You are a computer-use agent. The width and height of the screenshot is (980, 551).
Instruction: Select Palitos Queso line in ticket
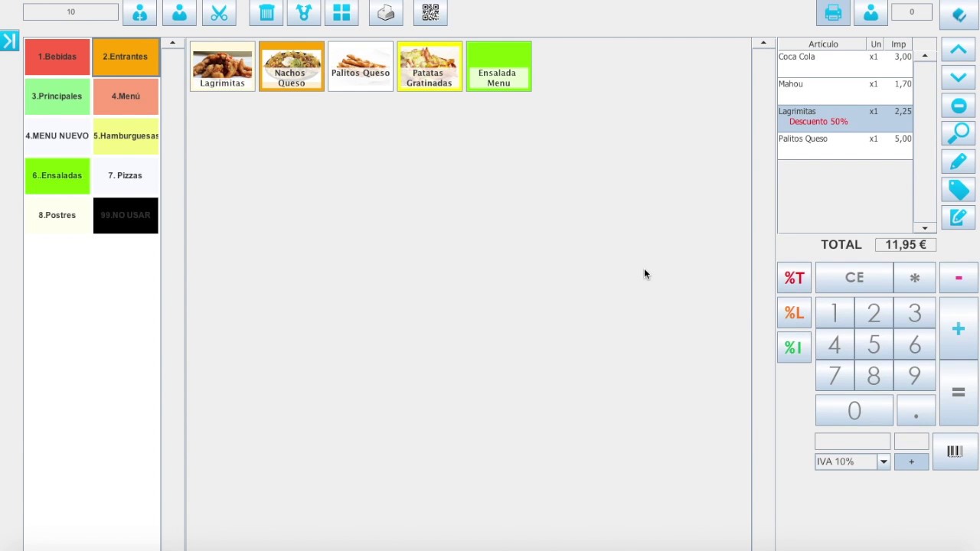[845, 146]
